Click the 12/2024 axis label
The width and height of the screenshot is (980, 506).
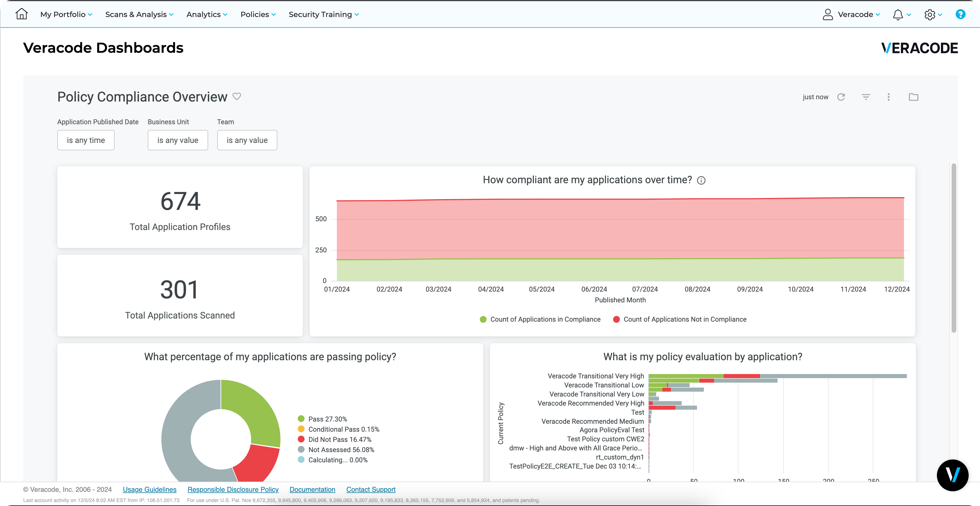coord(897,289)
